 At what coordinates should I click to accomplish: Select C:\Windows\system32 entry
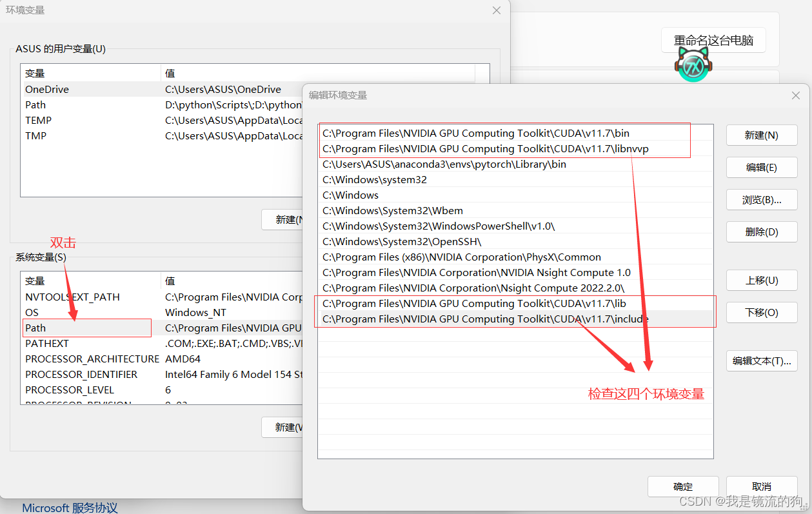(x=516, y=180)
